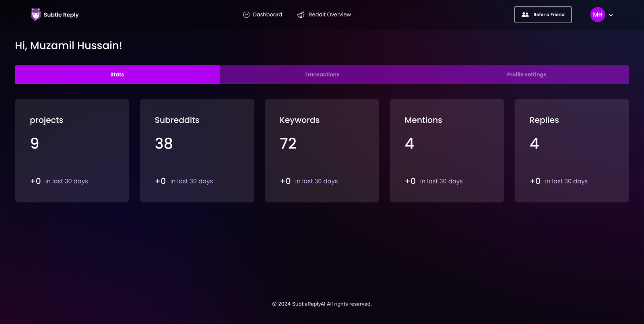
Task: Click the Mentions count 4
Action: pyautogui.click(x=409, y=143)
